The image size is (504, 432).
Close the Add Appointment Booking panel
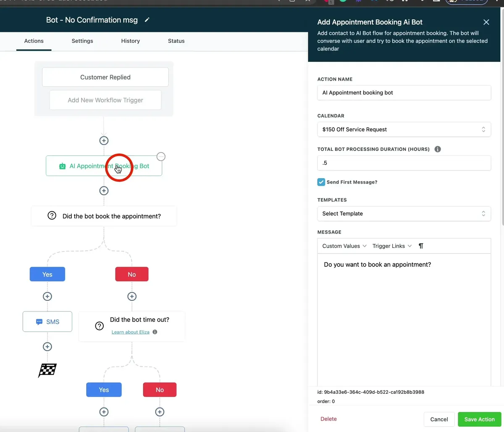click(x=486, y=22)
